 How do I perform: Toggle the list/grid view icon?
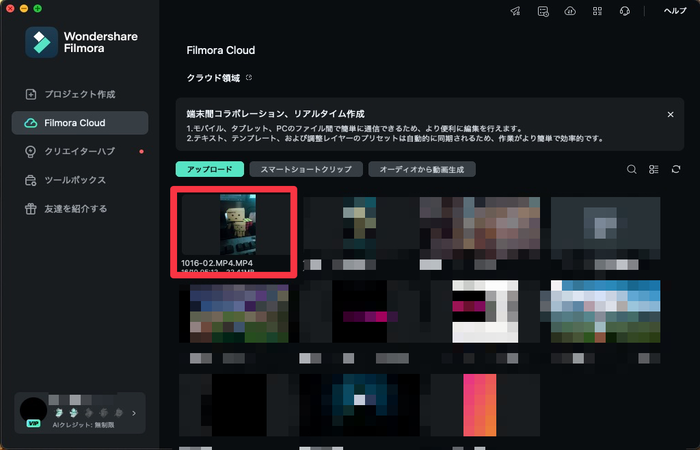(x=654, y=170)
